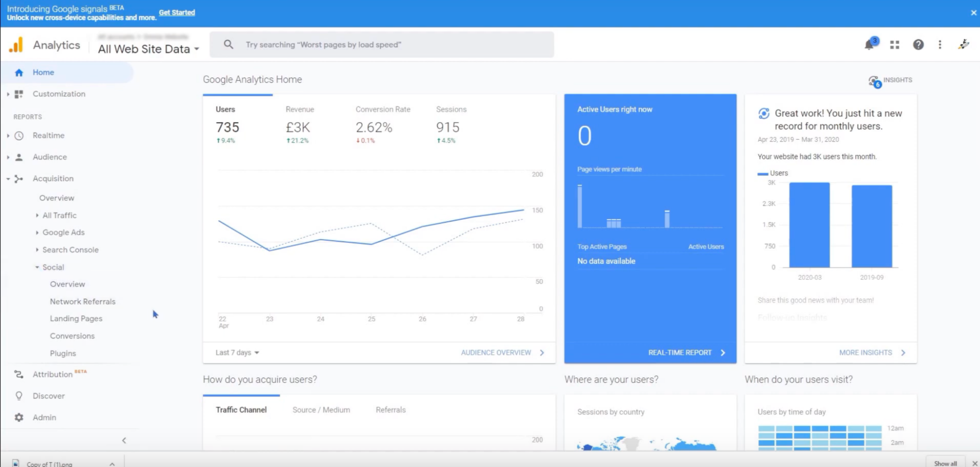980x467 pixels.
Task: Open Social Overview report
Action: (x=67, y=285)
